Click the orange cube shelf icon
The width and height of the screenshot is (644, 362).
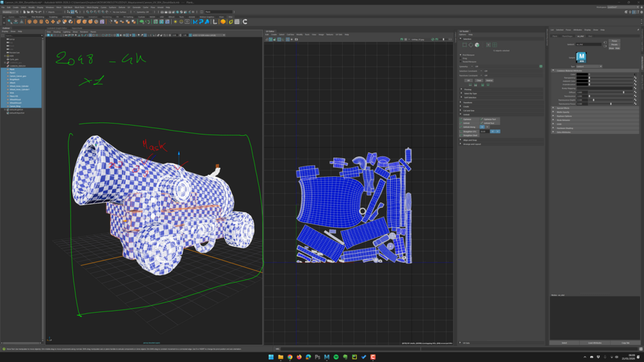coord(223,22)
